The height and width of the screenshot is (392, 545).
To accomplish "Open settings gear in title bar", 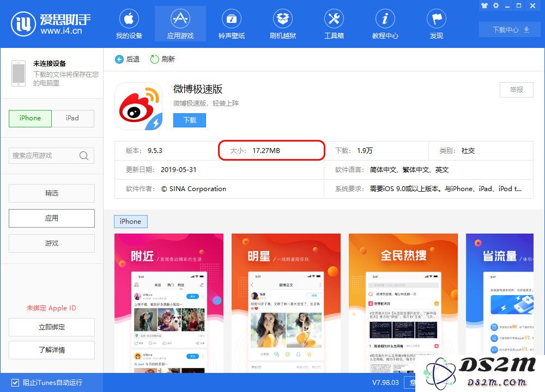I will point(496,5).
